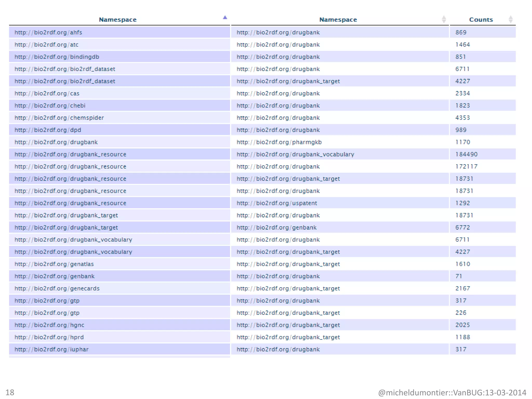Viewport: 532px width, 399px height.
Task: Click the http://bio2rdf.org/ahfs row
Action: click(48, 32)
